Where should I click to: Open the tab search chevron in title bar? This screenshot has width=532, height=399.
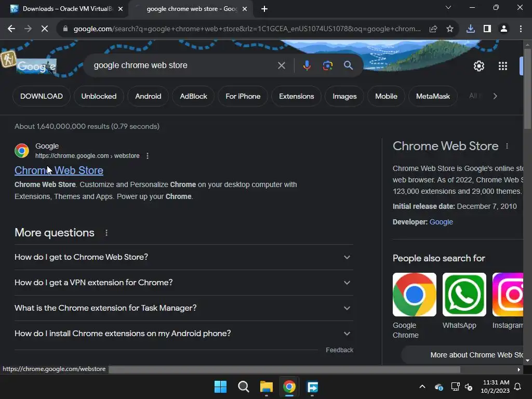pos(448,7)
